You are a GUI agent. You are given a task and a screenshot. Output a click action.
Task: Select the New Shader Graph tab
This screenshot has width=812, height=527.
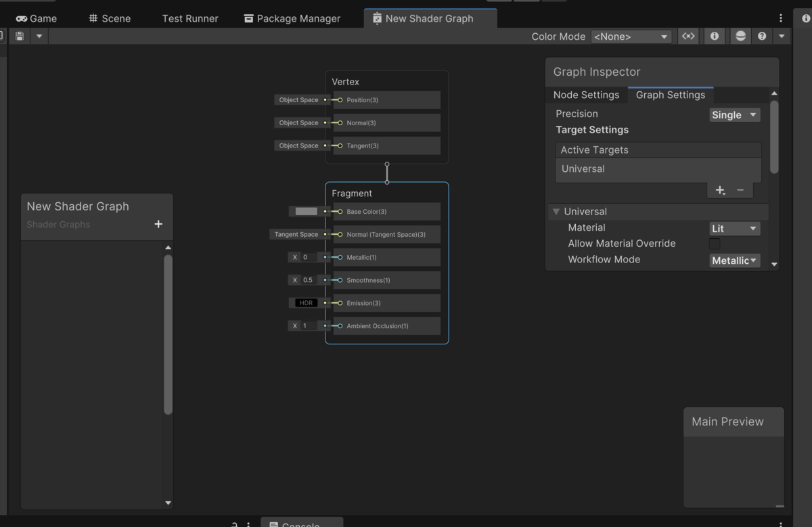tap(430, 18)
